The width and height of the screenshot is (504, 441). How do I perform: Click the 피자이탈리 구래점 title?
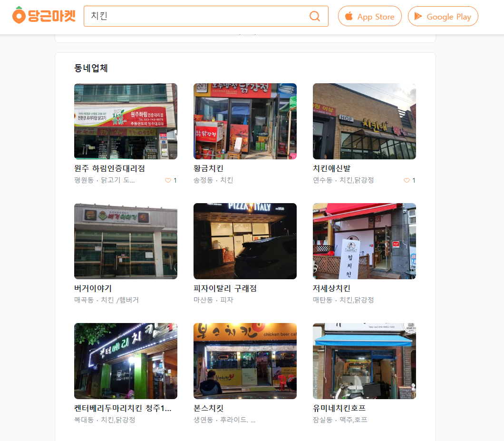224,288
